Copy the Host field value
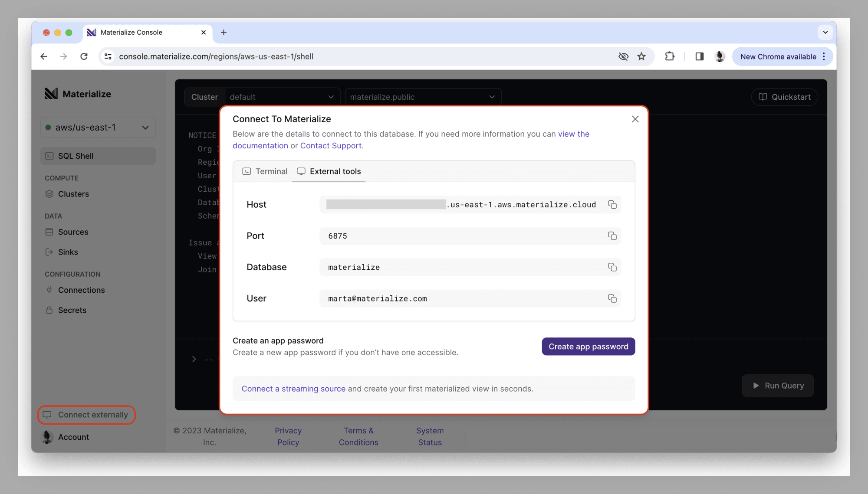Viewport: 868px width, 494px height. (x=611, y=204)
